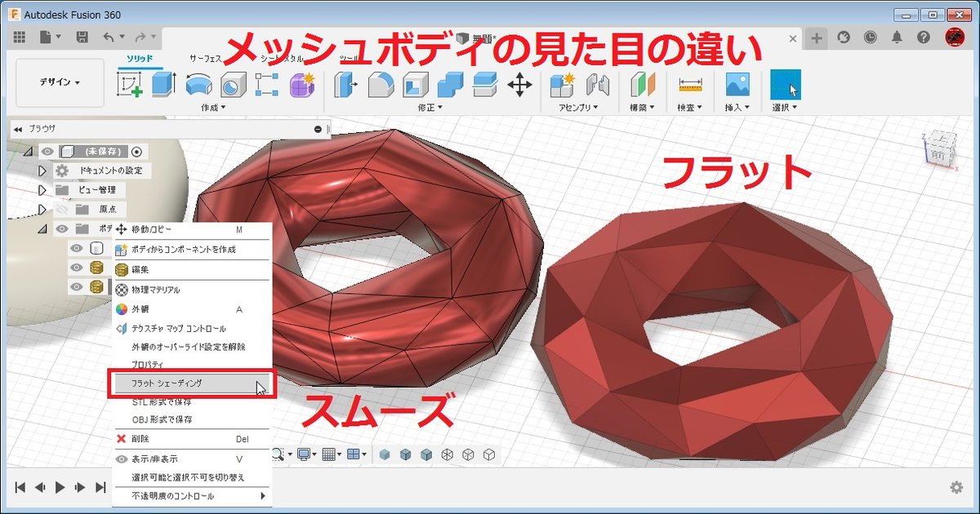The width and height of the screenshot is (980, 514).
Task: Click the Joint tool icon
Action: pos(599,85)
